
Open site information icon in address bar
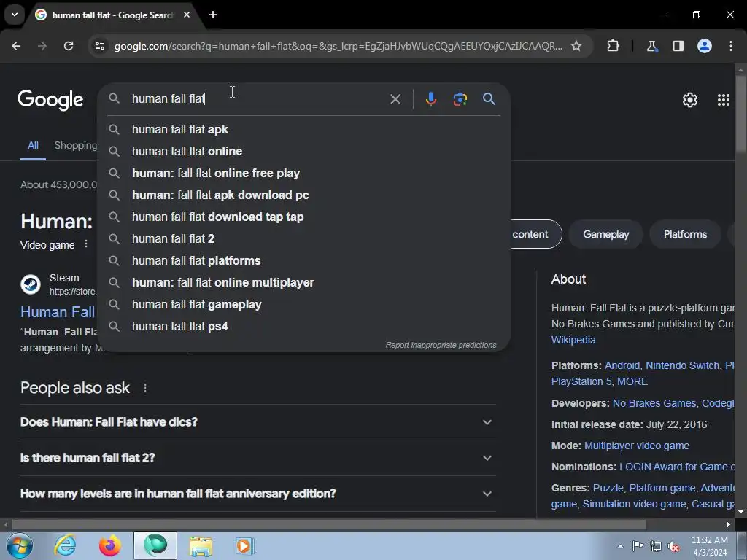coord(100,46)
